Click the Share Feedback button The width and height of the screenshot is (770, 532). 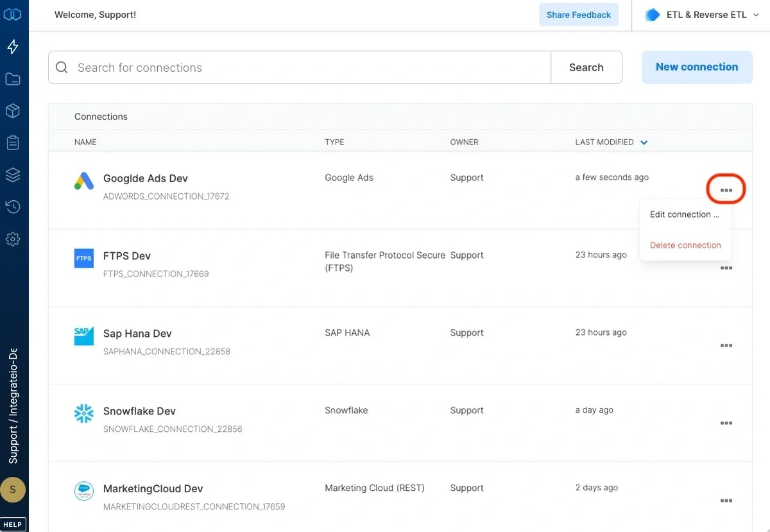point(578,14)
